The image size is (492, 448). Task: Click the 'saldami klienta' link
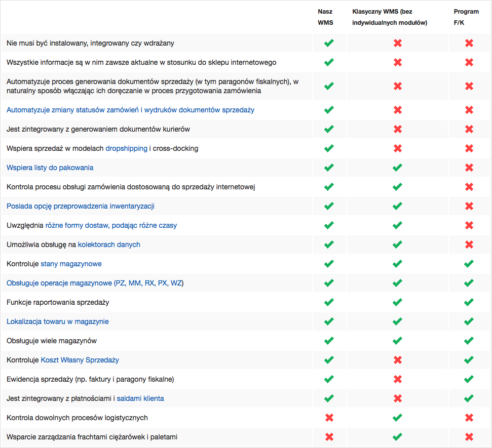[140, 398]
